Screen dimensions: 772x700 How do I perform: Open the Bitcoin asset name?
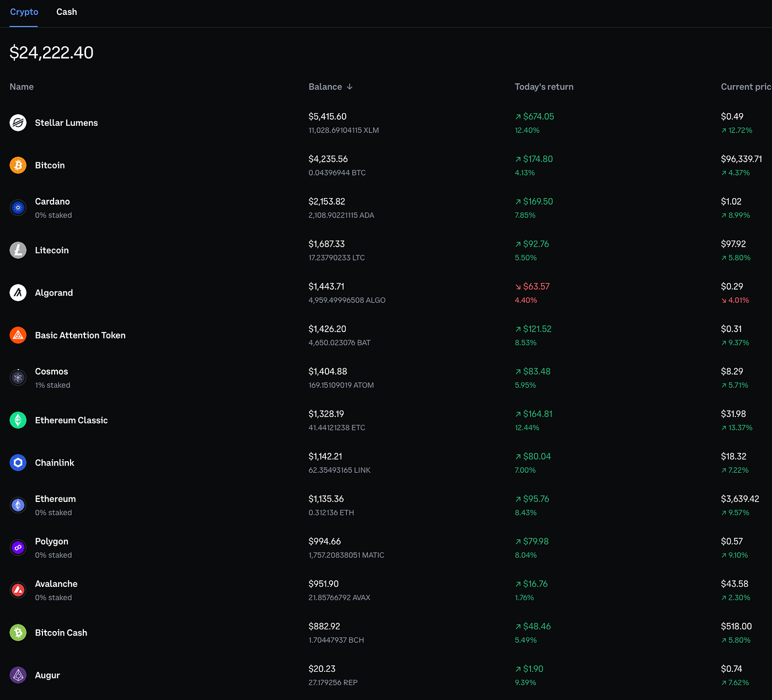(50, 165)
